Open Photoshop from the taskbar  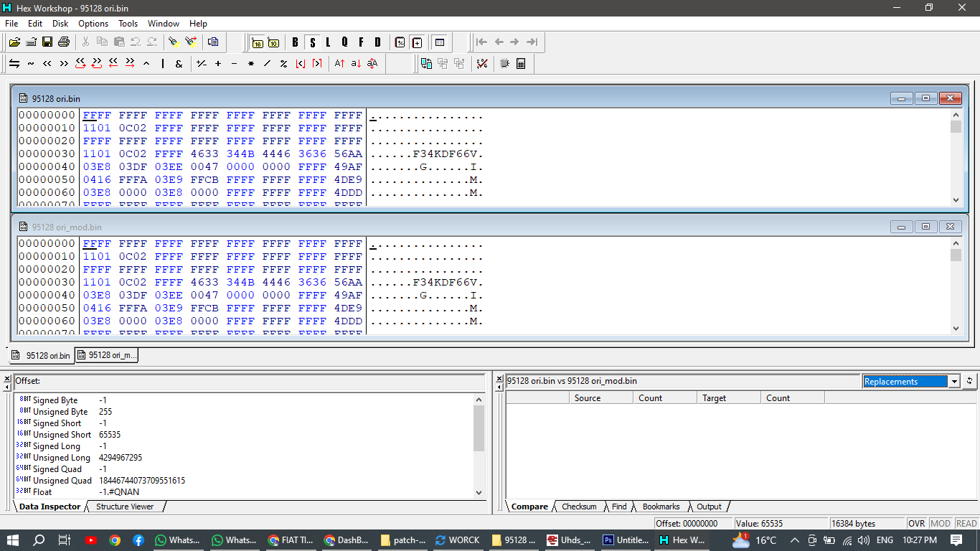click(x=624, y=540)
